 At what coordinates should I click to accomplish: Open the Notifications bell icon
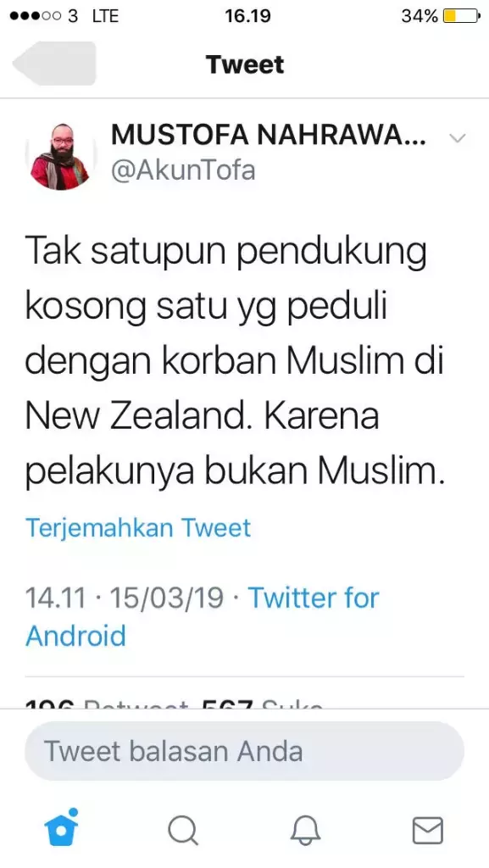(305, 831)
